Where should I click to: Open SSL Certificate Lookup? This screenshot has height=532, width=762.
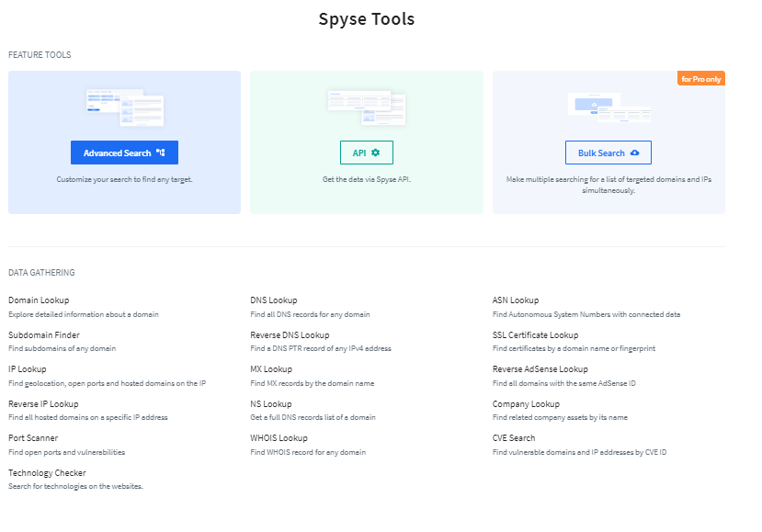tap(533, 334)
